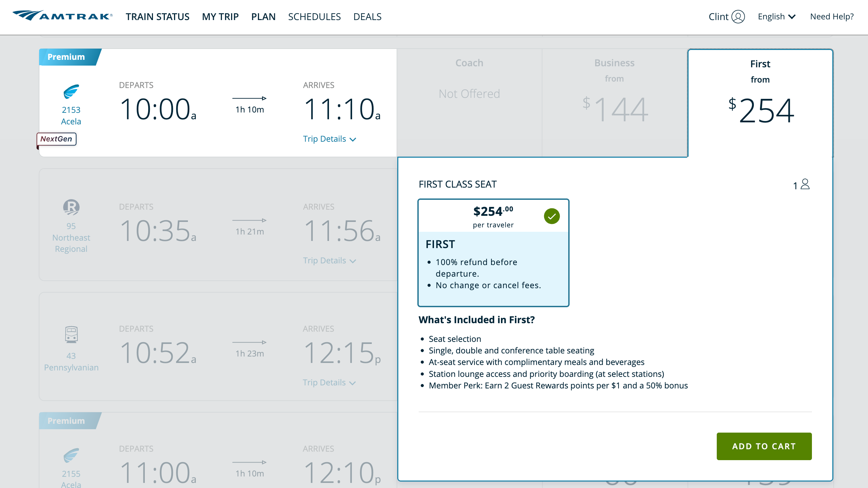Open the SCHEDULES menu
Image resolution: width=868 pixels, height=488 pixels.
(314, 17)
